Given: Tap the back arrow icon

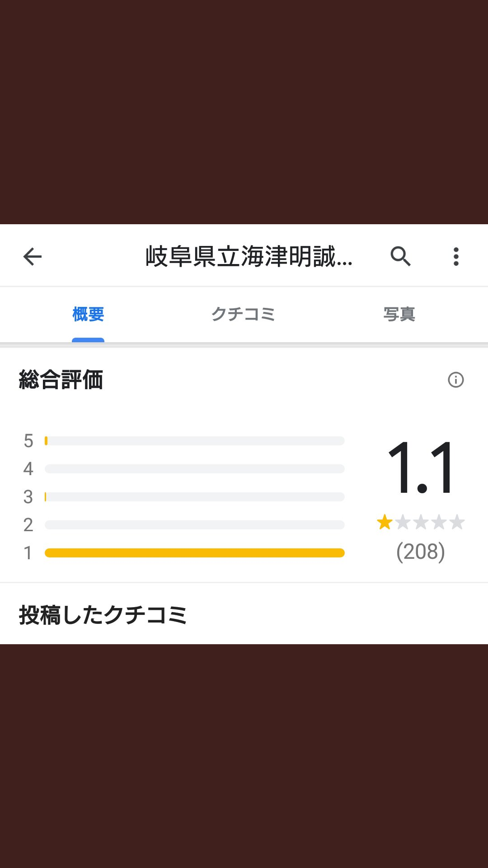Looking at the screenshot, I should pyautogui.click(x=32, y=256).
